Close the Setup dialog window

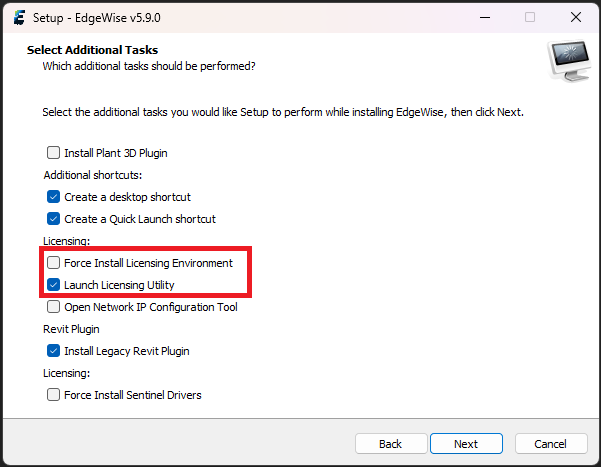[575, 17]
